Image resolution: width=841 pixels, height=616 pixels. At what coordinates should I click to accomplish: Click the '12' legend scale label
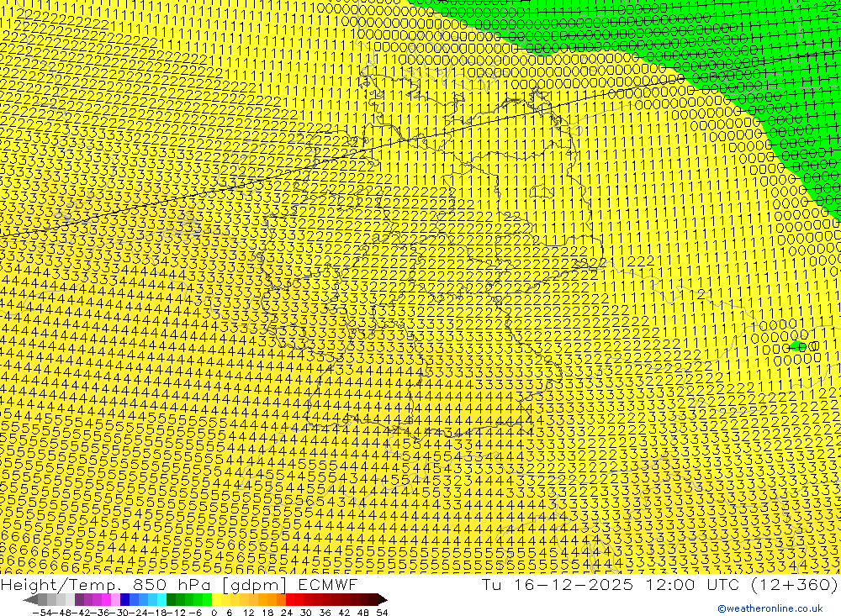pyautogui.click(x=248, y=613)
